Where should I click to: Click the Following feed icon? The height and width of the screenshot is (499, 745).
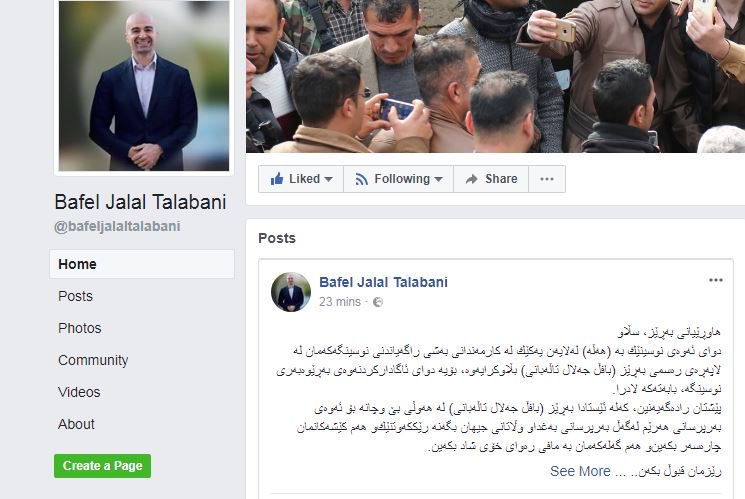[362, 179]
